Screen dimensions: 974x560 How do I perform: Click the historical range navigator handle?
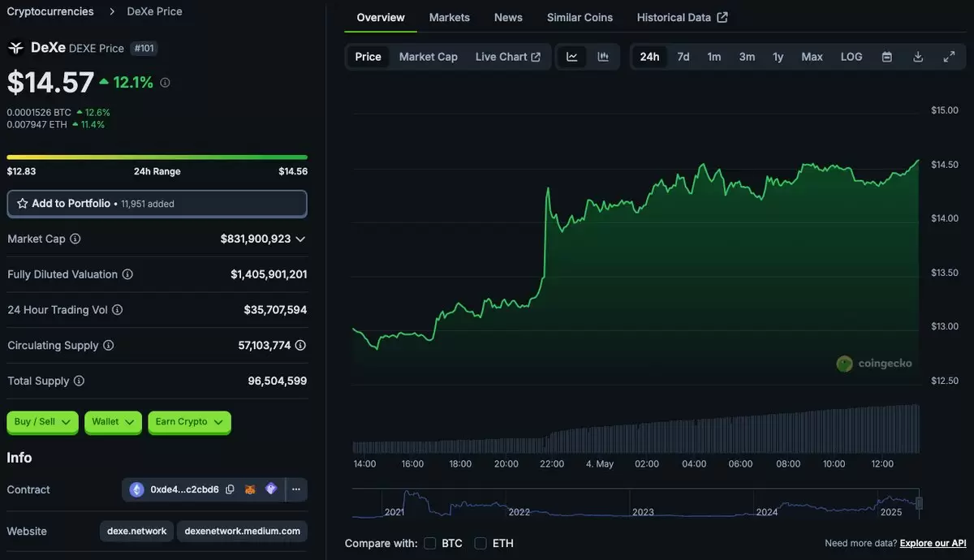919,503
